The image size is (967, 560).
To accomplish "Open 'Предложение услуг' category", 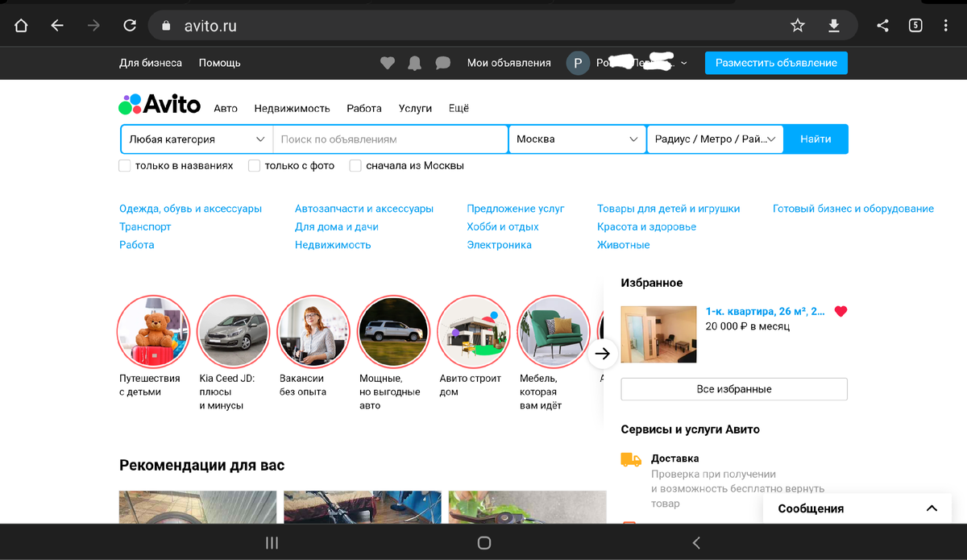I will click(x=516, y=209).
